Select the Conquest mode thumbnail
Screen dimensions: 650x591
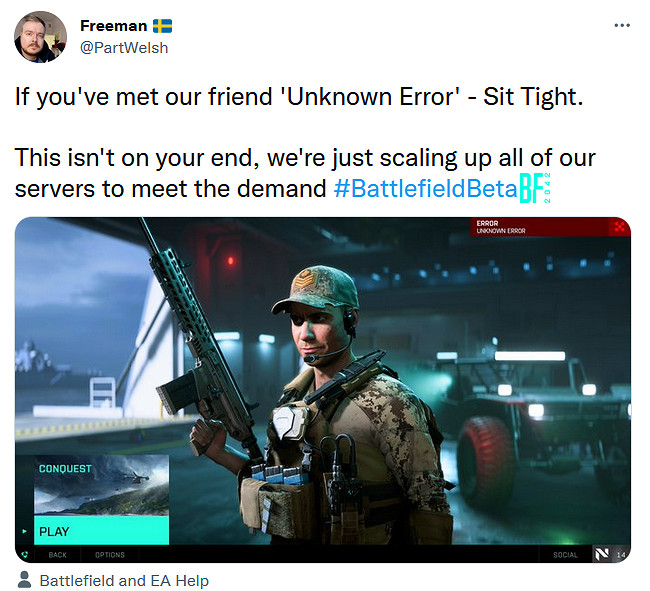102,485
